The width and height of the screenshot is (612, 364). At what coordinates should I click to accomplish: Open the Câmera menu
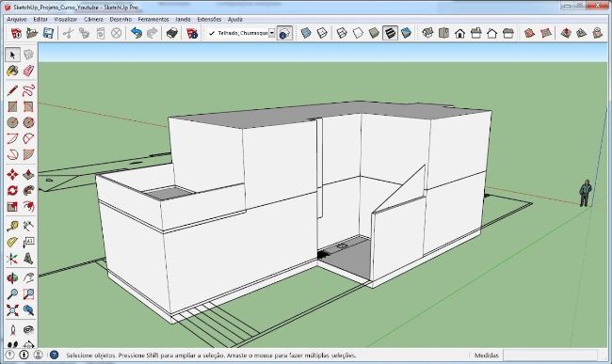point(93,19)
